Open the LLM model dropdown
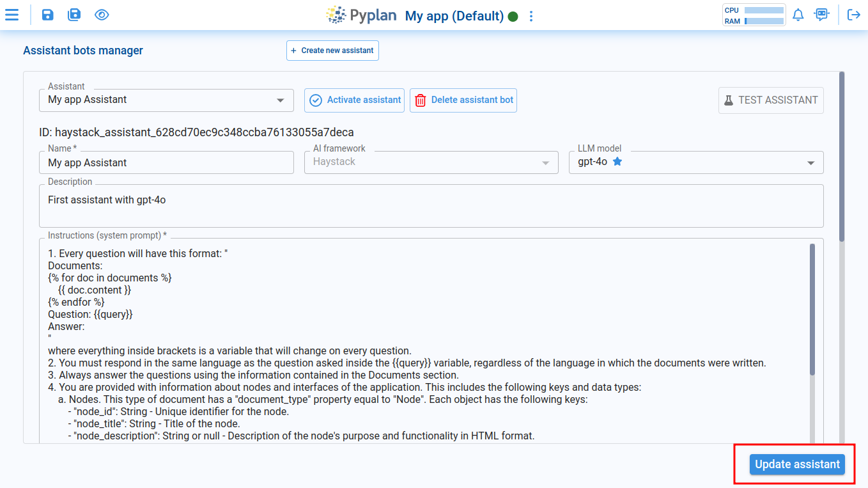The height and width of the screenshot is (488, 868). coord(810,162)
